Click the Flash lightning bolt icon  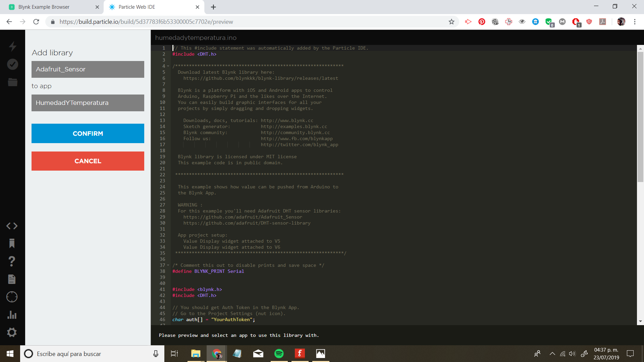(x=12, y=46)
